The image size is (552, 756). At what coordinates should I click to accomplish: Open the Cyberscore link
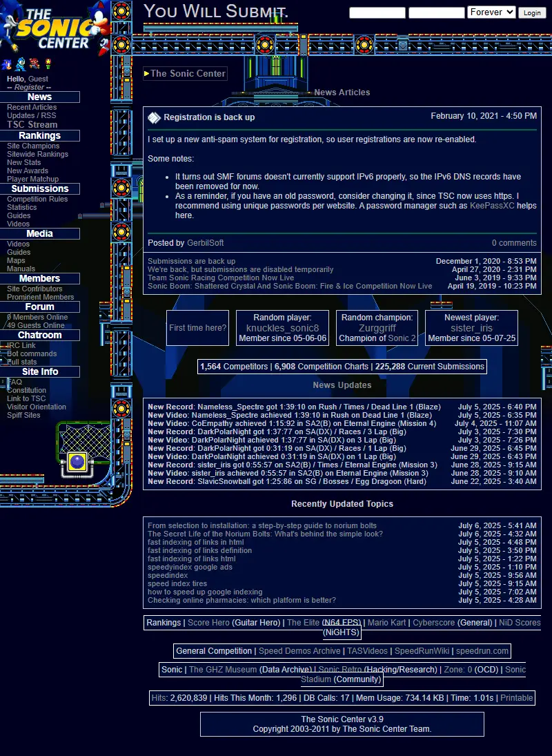(x=433, y=623)
